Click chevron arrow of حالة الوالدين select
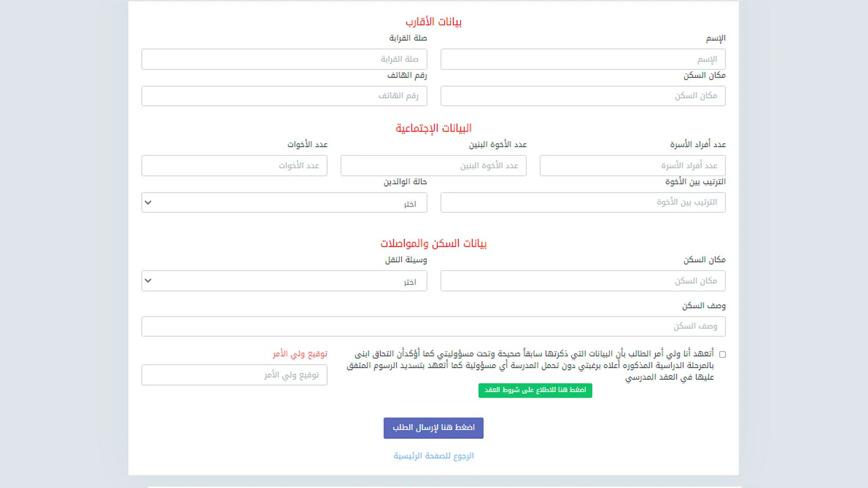 tap(148, 203)
